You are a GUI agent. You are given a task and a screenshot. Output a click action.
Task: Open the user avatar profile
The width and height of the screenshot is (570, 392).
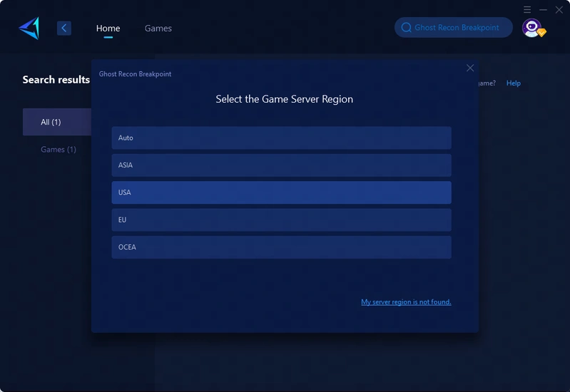click(x=531, y=28)
